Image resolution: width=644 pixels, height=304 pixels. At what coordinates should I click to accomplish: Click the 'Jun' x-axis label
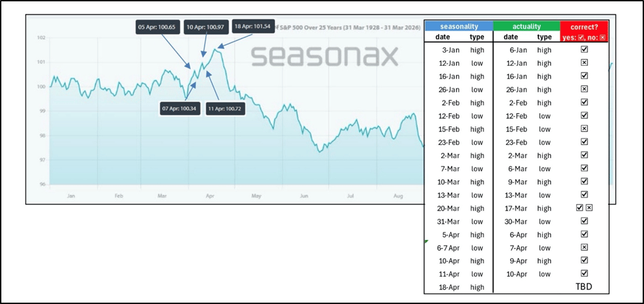coord(304,196)
